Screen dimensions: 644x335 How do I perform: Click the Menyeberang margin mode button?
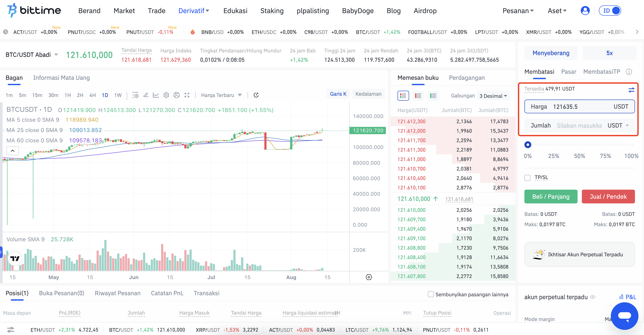point(551,53)
